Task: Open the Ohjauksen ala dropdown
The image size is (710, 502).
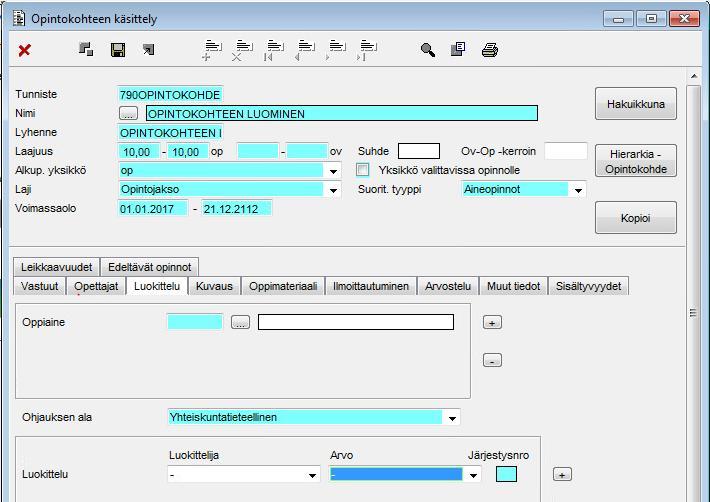Action: pos(452,417)
